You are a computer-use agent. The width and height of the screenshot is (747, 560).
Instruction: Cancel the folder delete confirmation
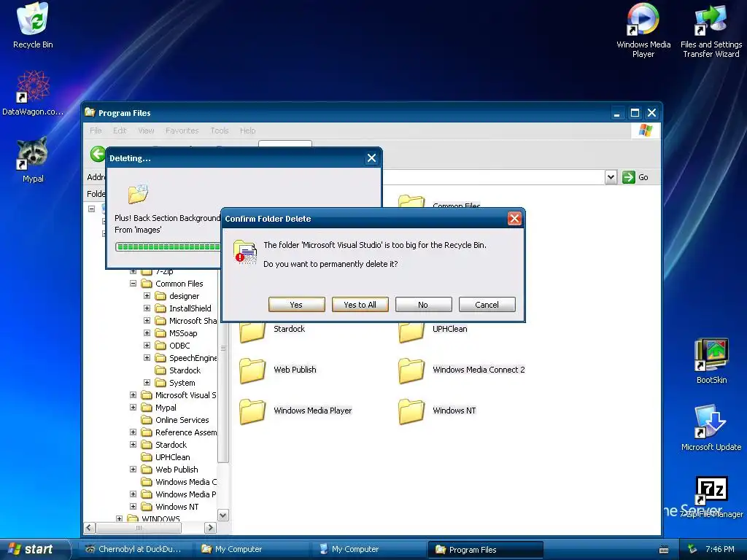487,305
